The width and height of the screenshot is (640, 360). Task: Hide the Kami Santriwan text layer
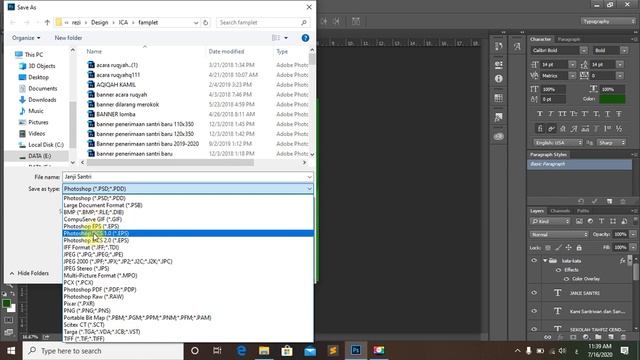[534, 311]
